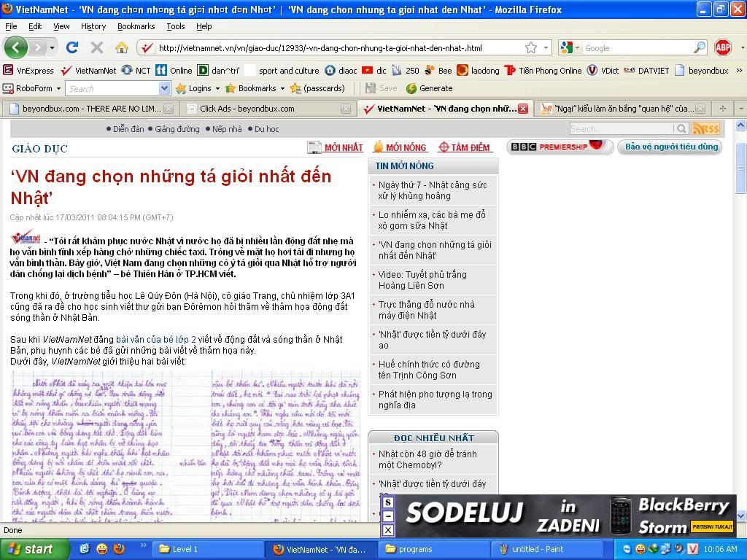Screen dimensions: 747x560
Task: Open news Lo nhiễm xạ, các bà mẹ
Action: [x=432, y=220]
